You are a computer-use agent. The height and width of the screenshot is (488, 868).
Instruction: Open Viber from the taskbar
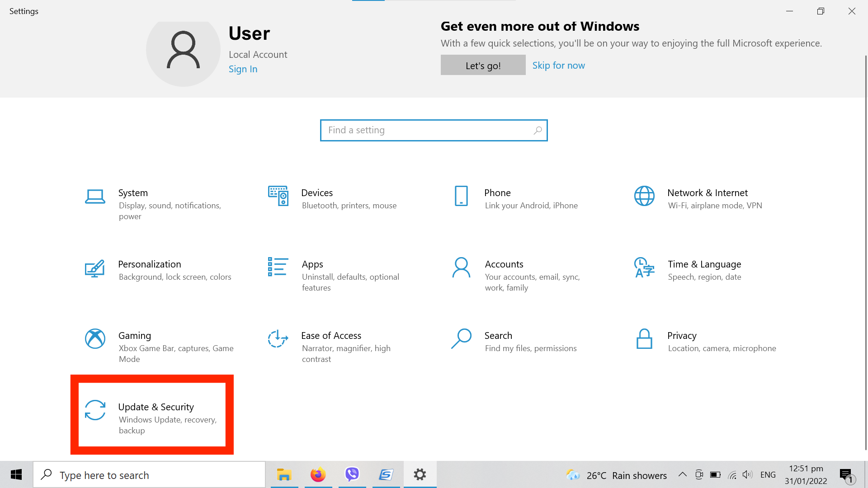(x=352, y=474)
